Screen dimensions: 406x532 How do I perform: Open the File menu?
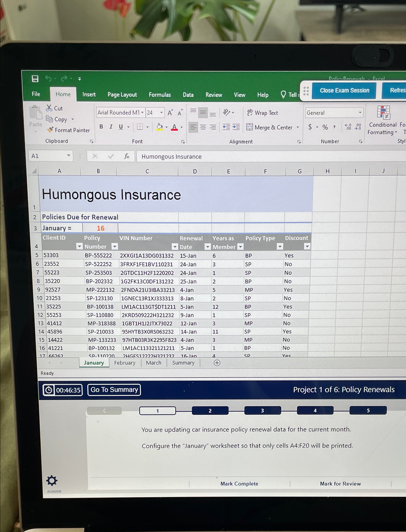point(36,94)
